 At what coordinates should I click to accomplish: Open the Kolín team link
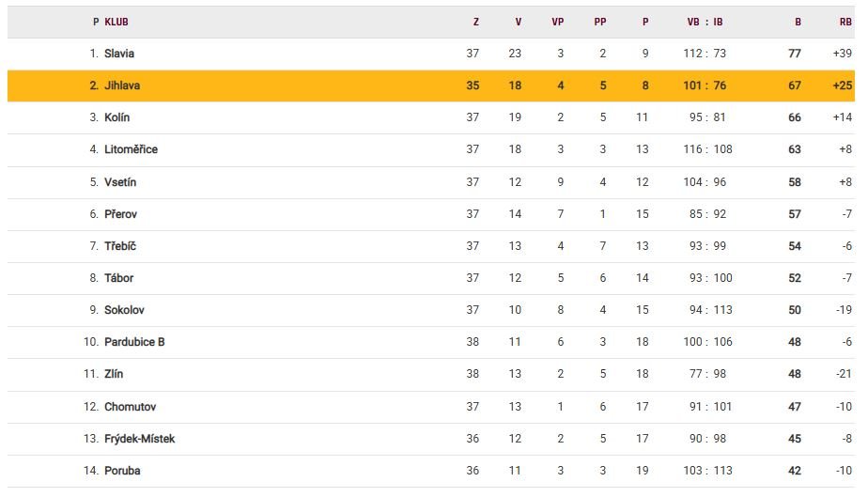(117, 117)
